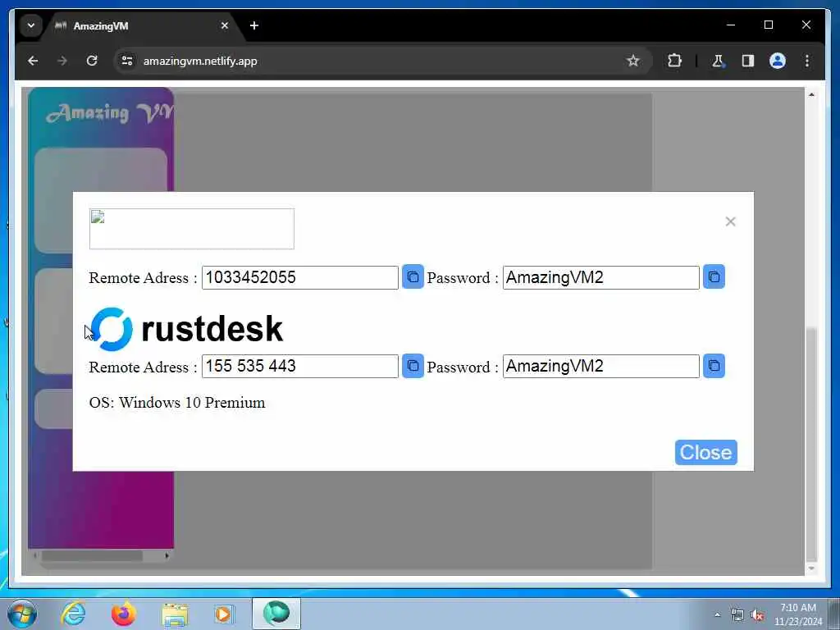Image resolution: width=840 pixels, height=630 pixels.
Task: Open Windows Media Player from the taskbar
Action: tap(223, 614)
